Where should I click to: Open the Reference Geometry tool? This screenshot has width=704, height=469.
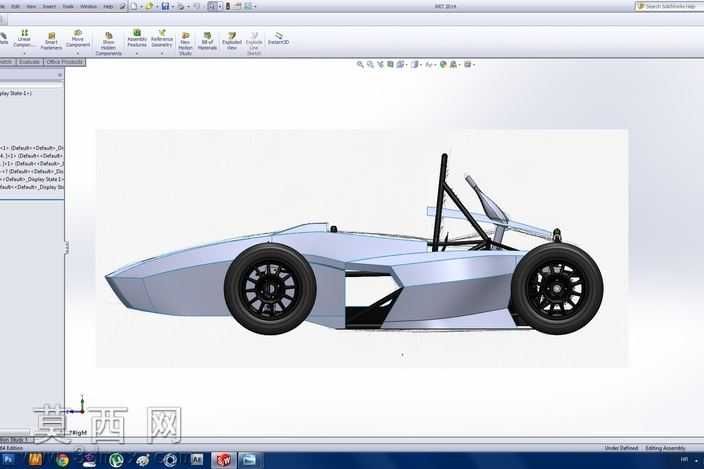click(x=162, y=39)
